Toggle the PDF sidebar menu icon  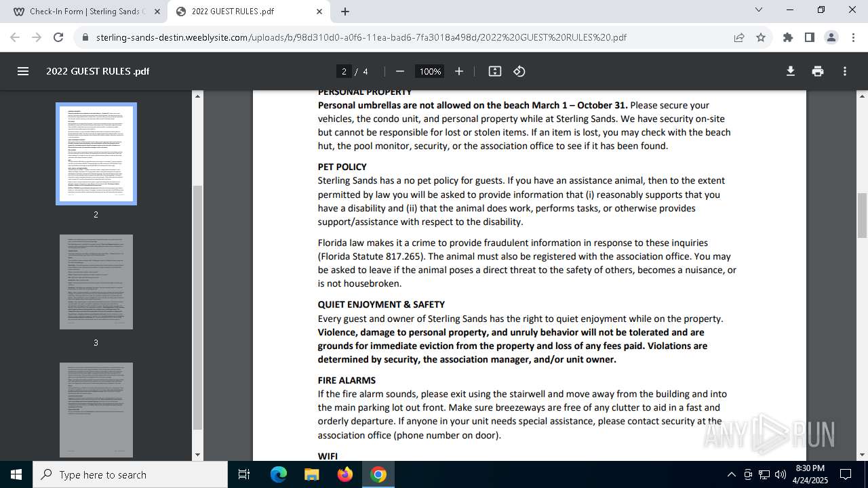click(x=23, y=71)
